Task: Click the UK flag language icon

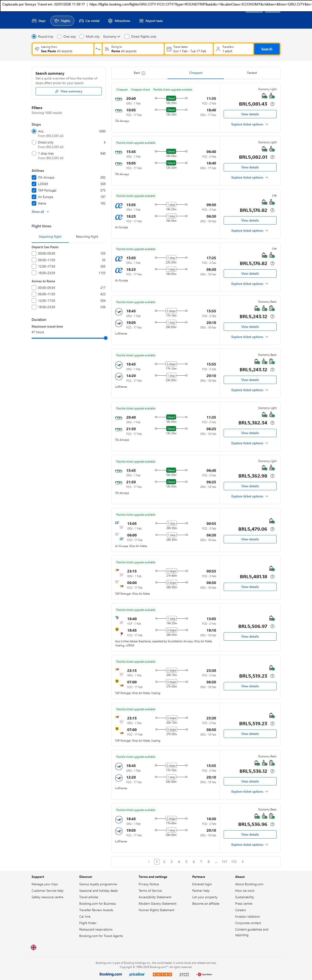Action: [34, 947]
